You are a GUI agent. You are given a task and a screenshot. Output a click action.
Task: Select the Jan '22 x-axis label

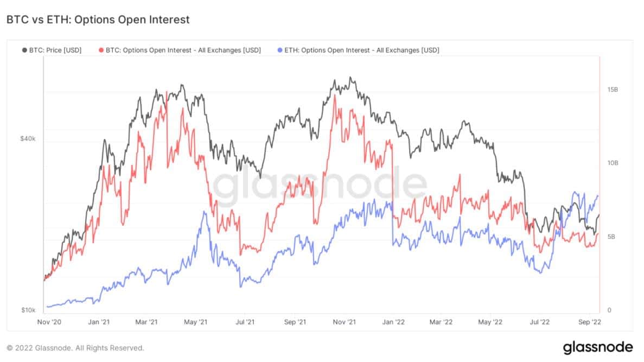tap(393, 322)
